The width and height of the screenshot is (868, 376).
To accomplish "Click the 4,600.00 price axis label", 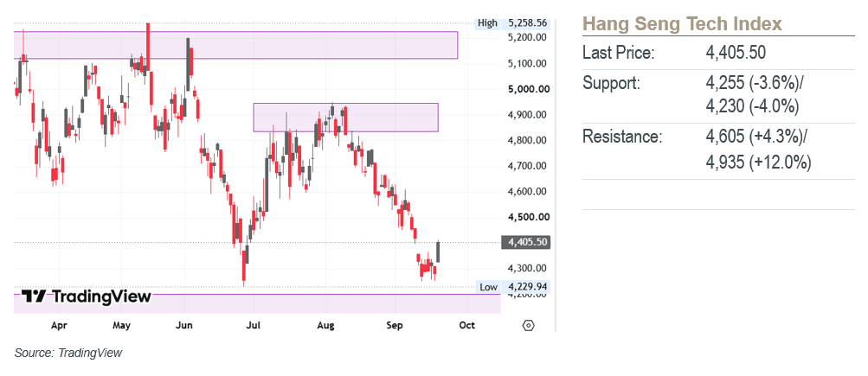I will tap(527, 191).
